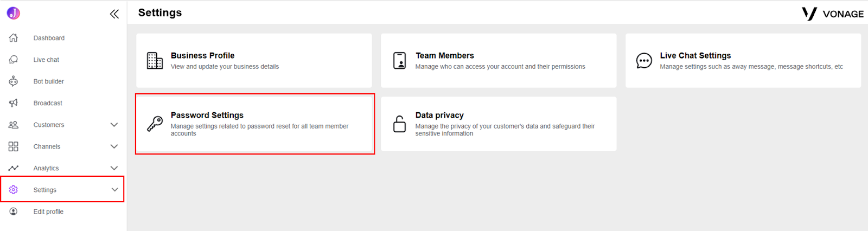The height and width of the screenshot is (231, 868).
Task: Select the Bot builder robot icon
Action: 14,81
